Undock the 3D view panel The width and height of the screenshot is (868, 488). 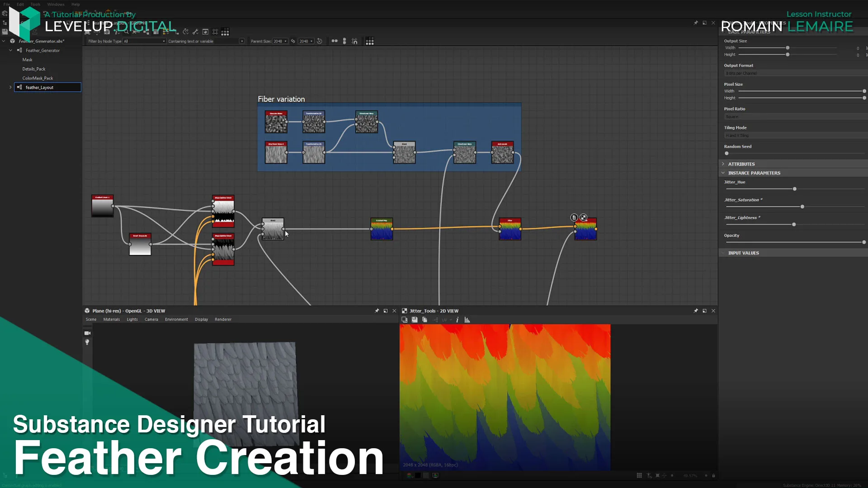coord(386,311)
